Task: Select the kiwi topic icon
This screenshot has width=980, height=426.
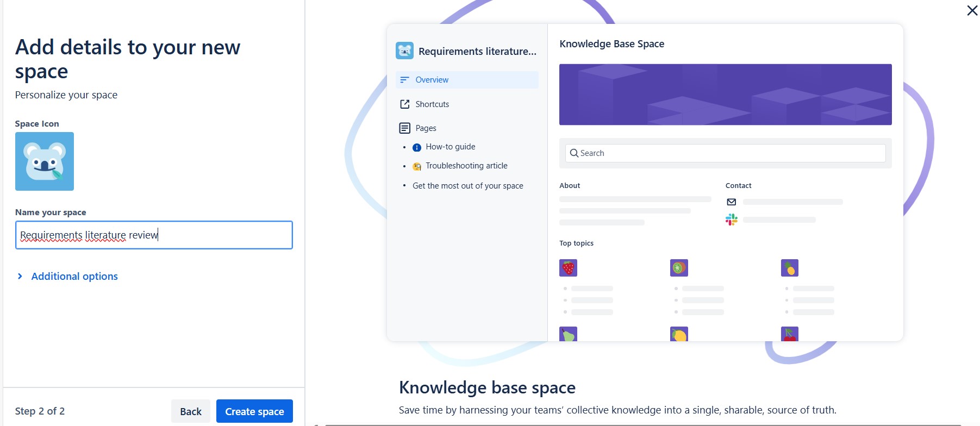Action: click(x=679, y=268)
